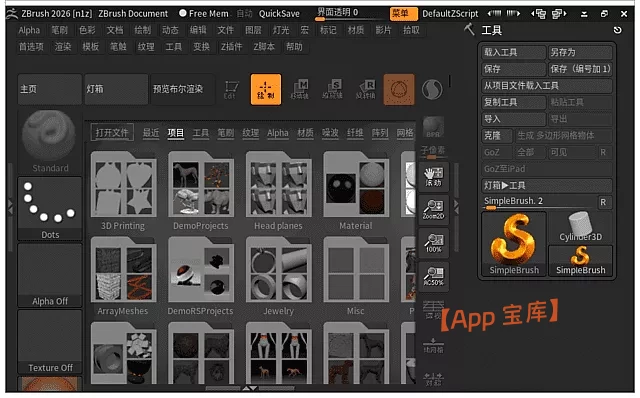The width and height of the screenshot is (640, 398).
Task: Click the AC50% zoom icon
Action: pyautogui.click(x=433, y=276)
